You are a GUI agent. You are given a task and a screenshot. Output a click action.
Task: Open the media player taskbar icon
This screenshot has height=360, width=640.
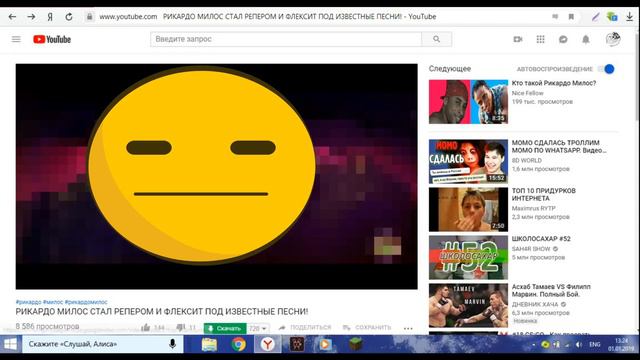click(x=325, y=344)
